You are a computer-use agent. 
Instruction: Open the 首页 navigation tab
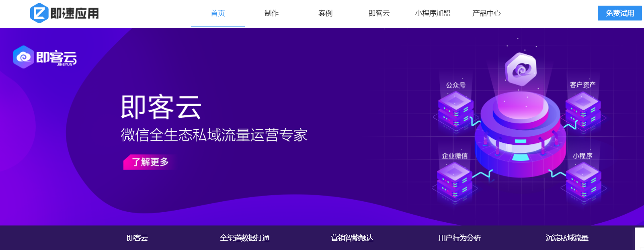[218, 13]
